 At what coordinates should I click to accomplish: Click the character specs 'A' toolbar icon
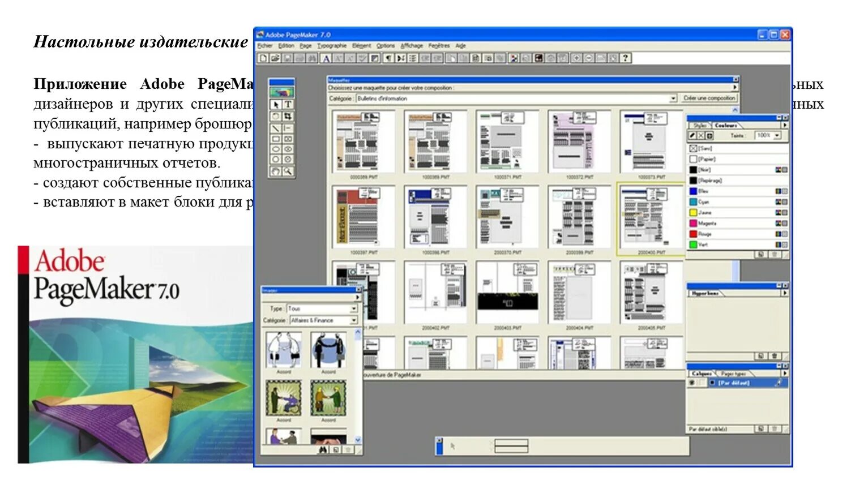pyautogui.click(x=326, y=58)
